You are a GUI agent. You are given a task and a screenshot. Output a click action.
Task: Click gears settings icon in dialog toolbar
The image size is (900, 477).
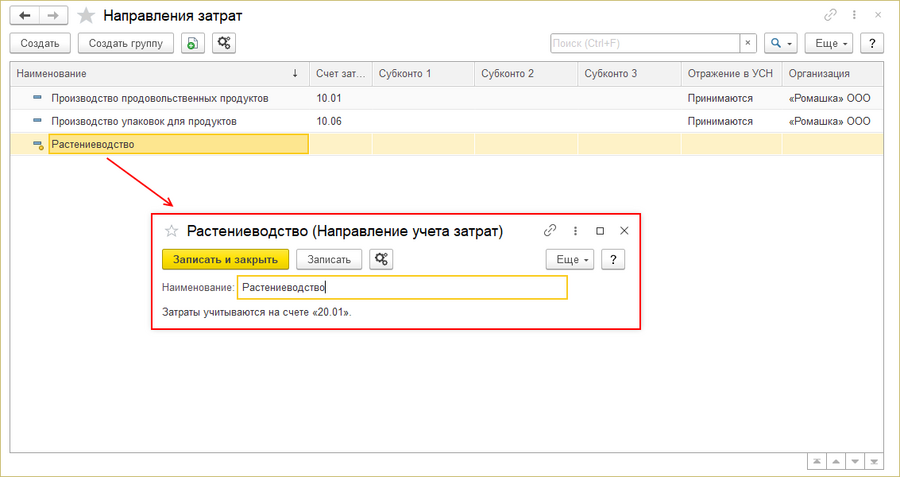[x=381, y=259]
